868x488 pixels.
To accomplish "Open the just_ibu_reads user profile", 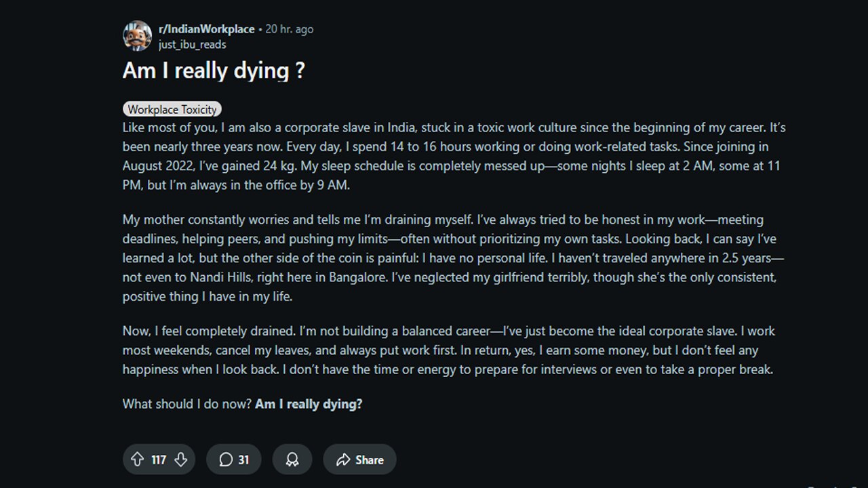I will click(x=192, y=44).
